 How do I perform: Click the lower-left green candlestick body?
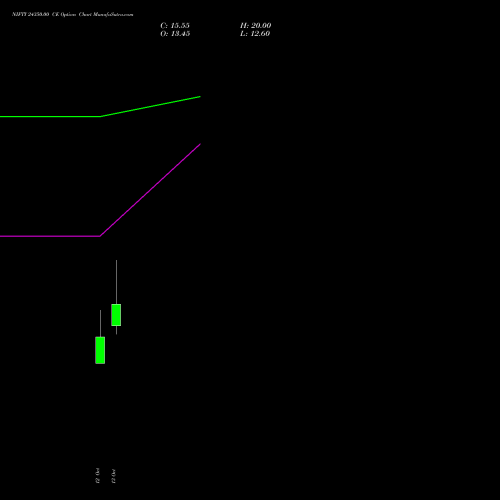click(x=100, y=350)
